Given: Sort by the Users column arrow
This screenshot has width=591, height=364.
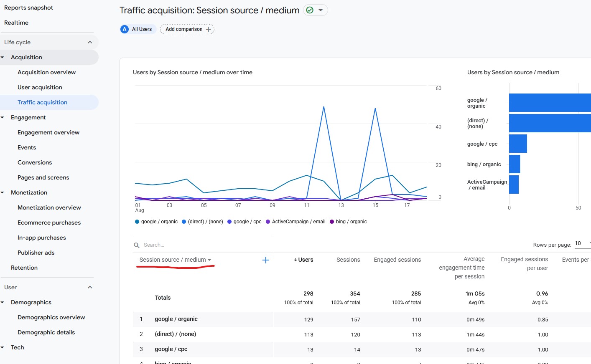Looking at the screenshot, I should [295, 260].
